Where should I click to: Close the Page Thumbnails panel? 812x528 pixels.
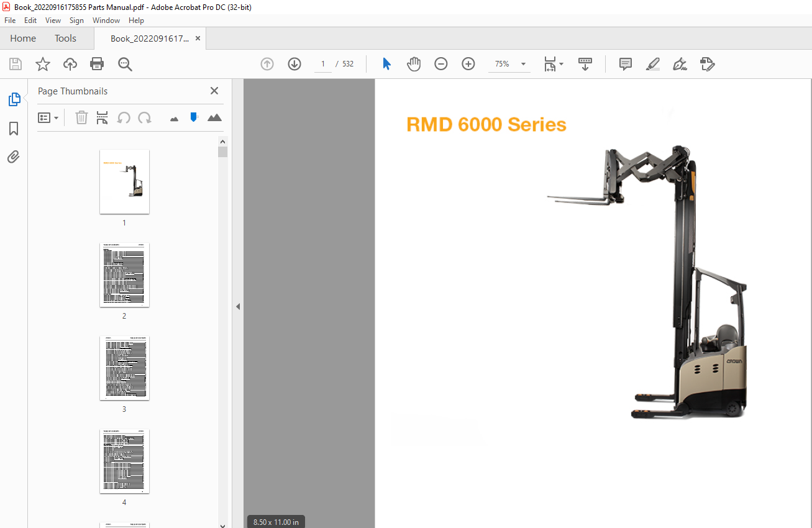point(214,91)
